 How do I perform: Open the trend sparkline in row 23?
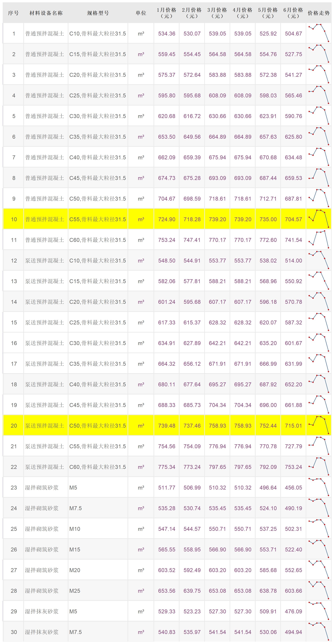pyautogui.click(x=319, y=487)
